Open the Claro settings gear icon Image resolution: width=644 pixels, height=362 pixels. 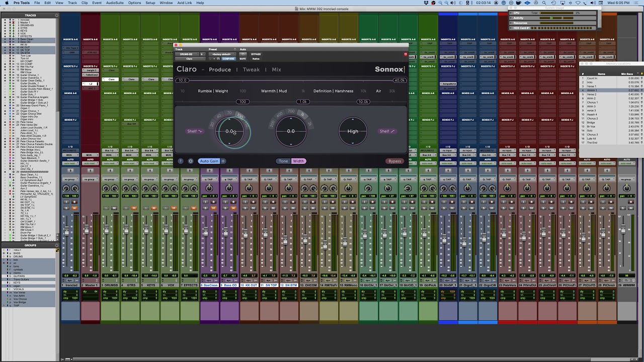click(190, 161)
